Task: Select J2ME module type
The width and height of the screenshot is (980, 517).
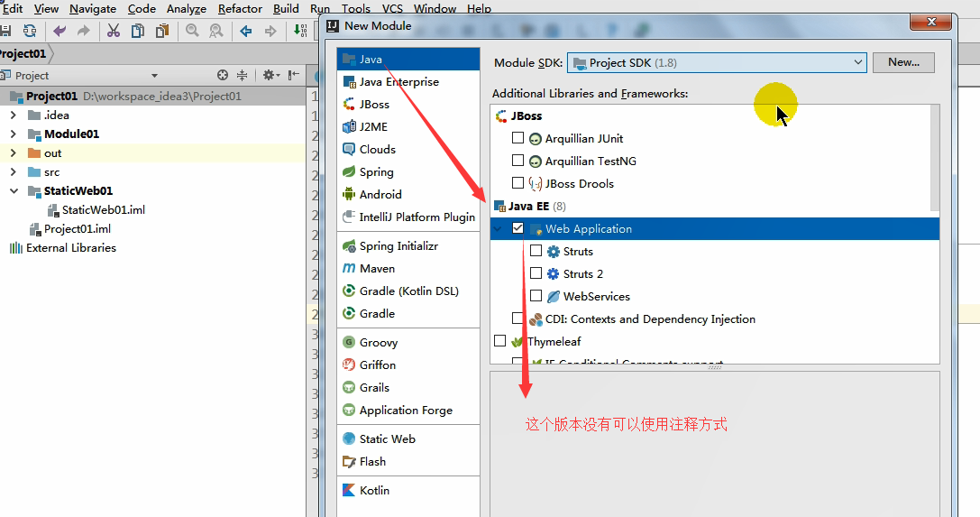Action: click(408, 127)
